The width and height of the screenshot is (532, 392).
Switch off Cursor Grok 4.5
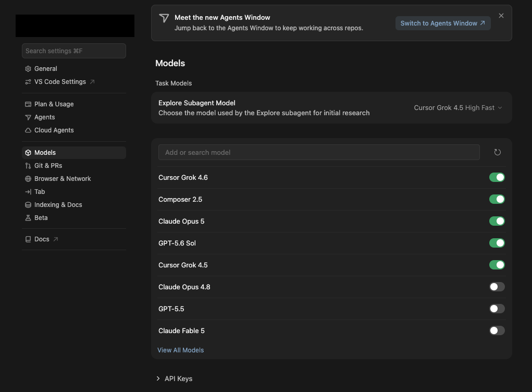pyautogui.click(x=497, y=265)
